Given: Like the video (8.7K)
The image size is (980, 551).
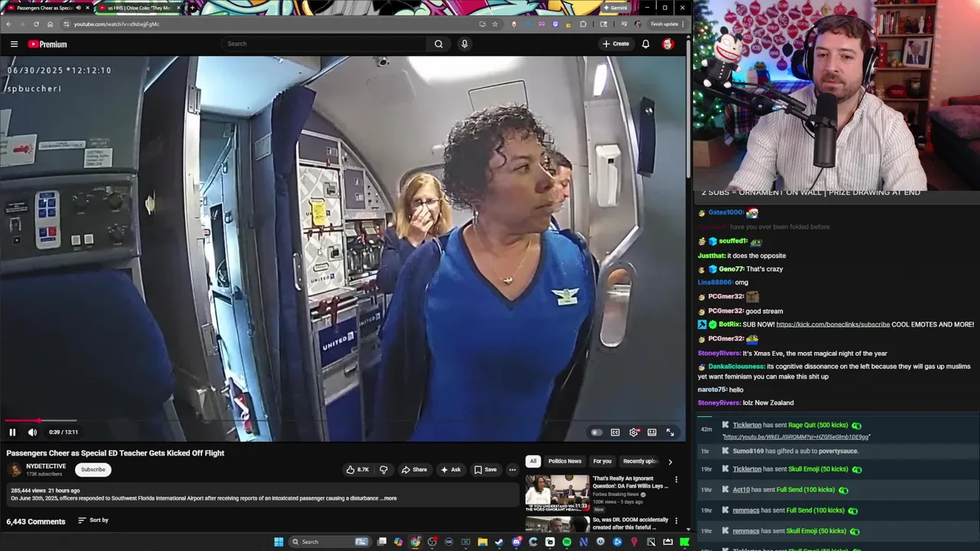Looking at the screenshot, I should click(x=358, y=469).
